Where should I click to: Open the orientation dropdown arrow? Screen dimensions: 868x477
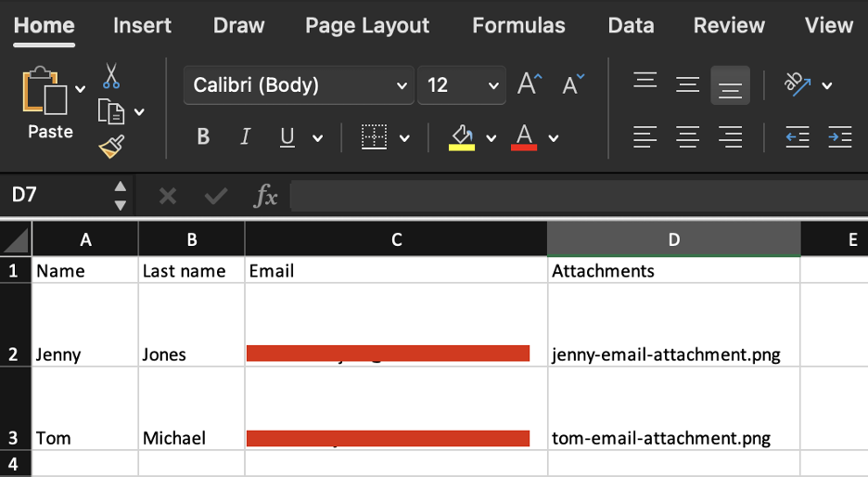(x=827, y=85)
